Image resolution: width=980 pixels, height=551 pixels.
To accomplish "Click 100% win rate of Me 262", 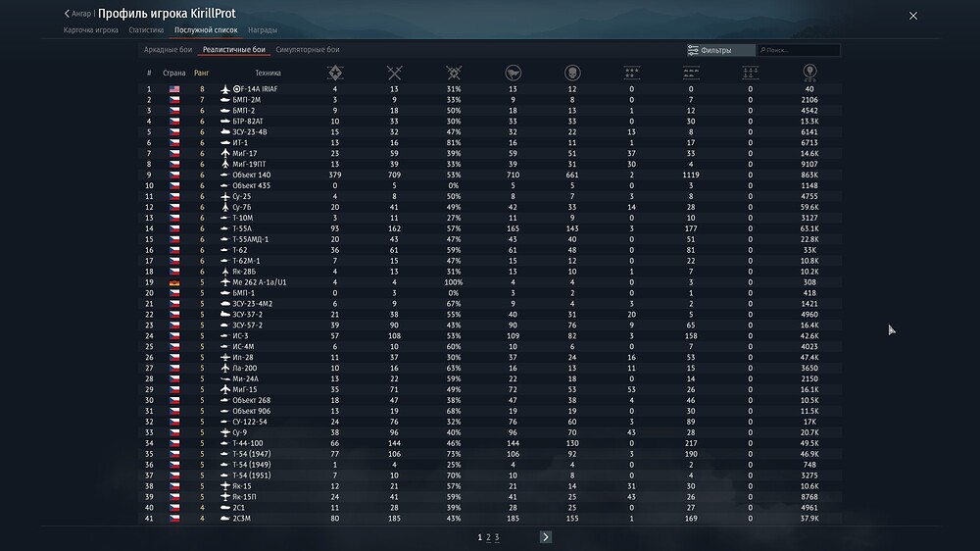I will point(454,282).
